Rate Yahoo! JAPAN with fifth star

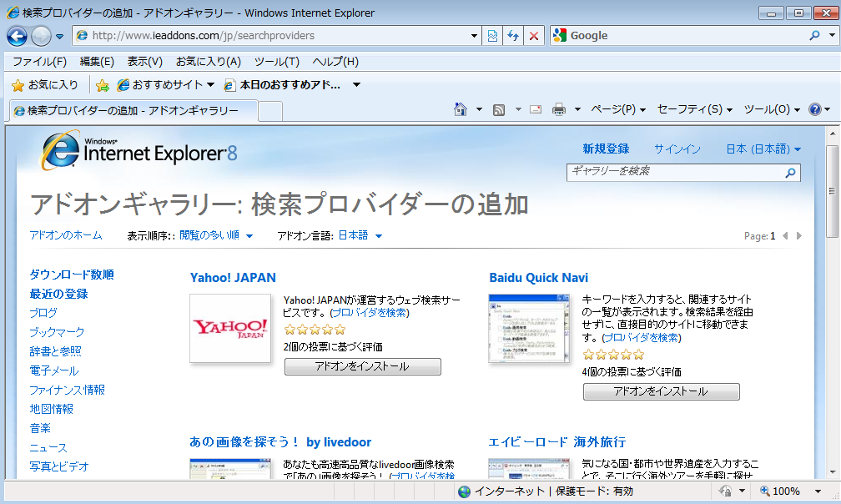pyautogui.click(x=340, y=330)
